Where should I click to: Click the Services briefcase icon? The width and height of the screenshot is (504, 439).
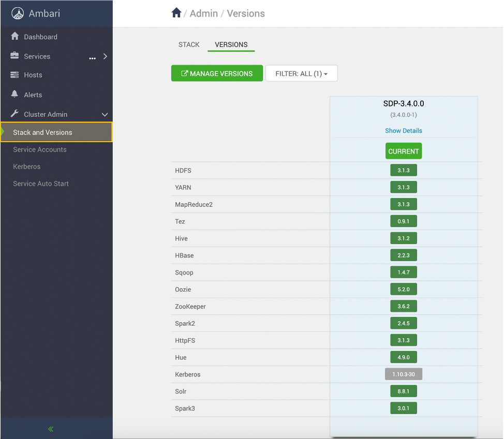coord(14,55)
